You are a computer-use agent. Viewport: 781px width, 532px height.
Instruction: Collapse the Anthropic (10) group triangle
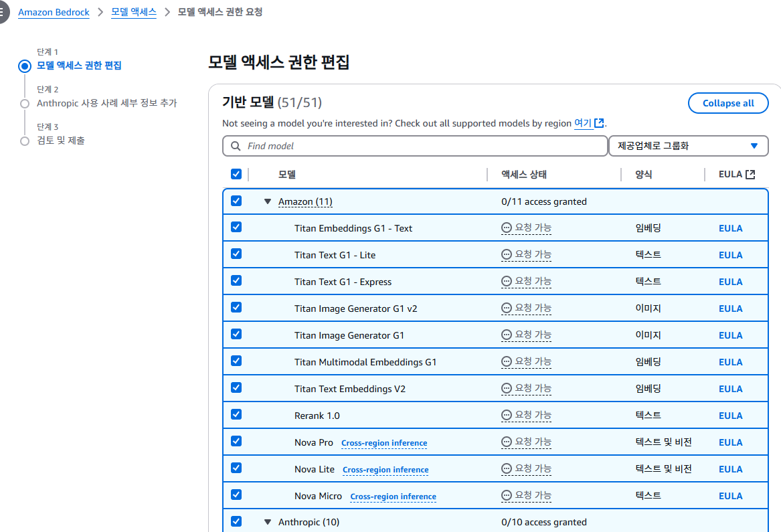268,522
